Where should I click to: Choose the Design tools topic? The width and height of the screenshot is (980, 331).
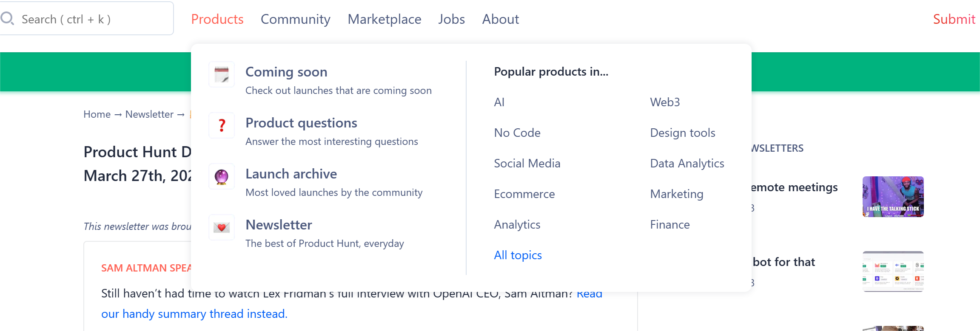pos(682,133)
